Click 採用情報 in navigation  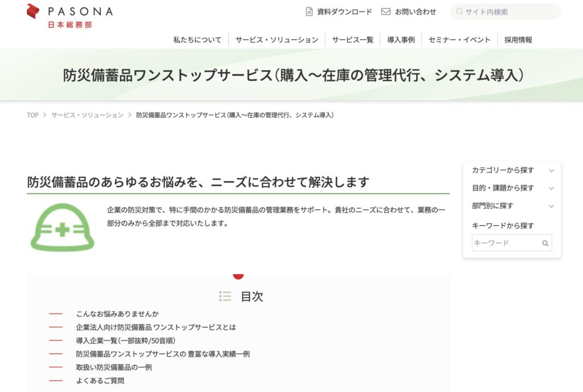(x=518, y=40)
